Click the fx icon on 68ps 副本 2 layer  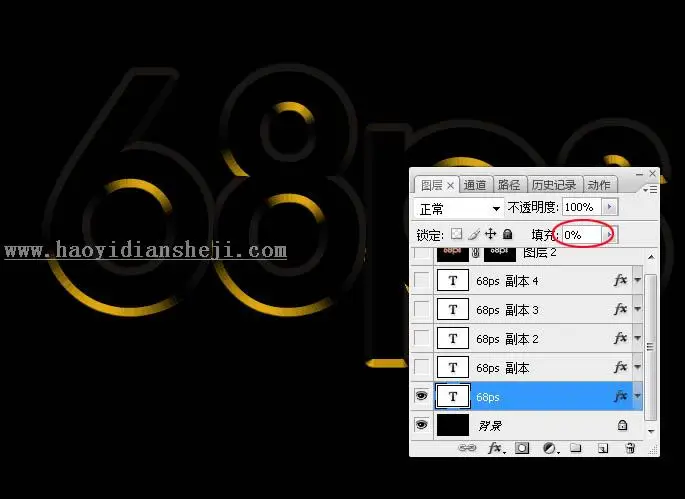coord(620,338)
